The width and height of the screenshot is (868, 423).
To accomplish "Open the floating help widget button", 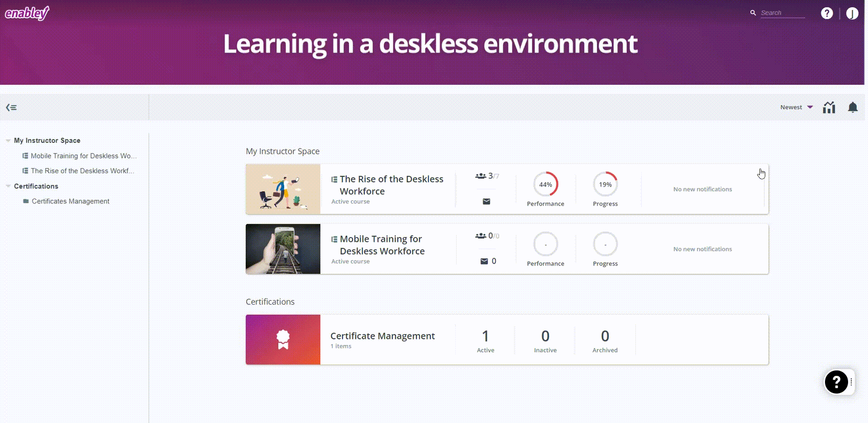I will pos(836,382).
